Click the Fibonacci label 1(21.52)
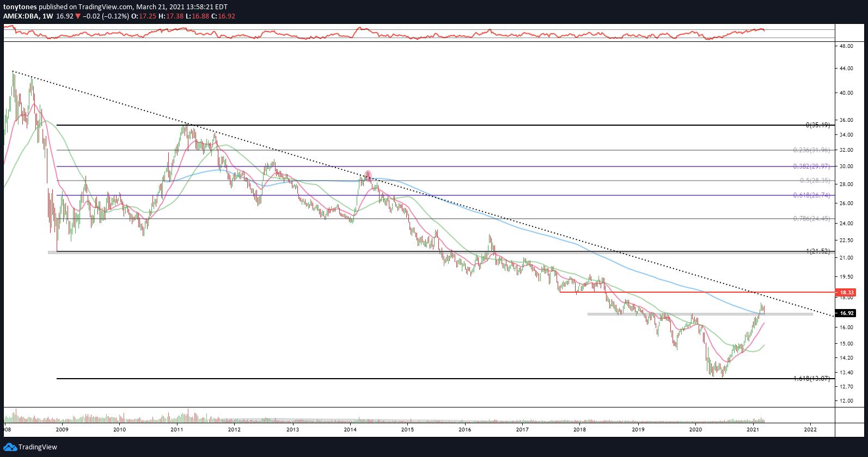868x457 pixels. click(x=818, y=251)
